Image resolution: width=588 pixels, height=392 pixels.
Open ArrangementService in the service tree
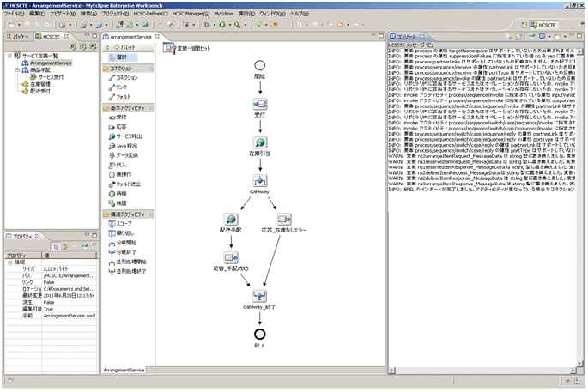51,63
